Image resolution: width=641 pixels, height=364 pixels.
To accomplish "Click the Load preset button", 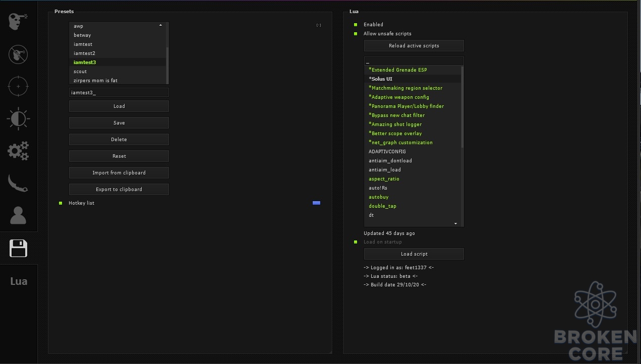I will click(x=119, y=106).
